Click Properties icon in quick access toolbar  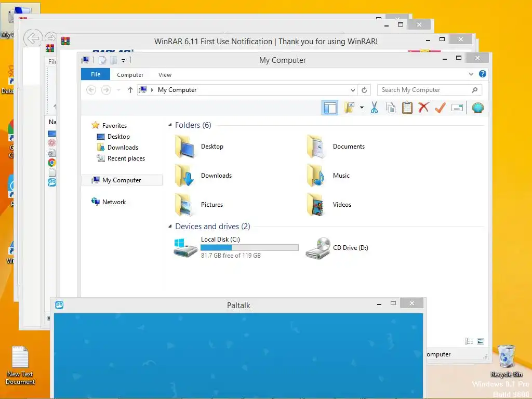click(x=102, y=60)
